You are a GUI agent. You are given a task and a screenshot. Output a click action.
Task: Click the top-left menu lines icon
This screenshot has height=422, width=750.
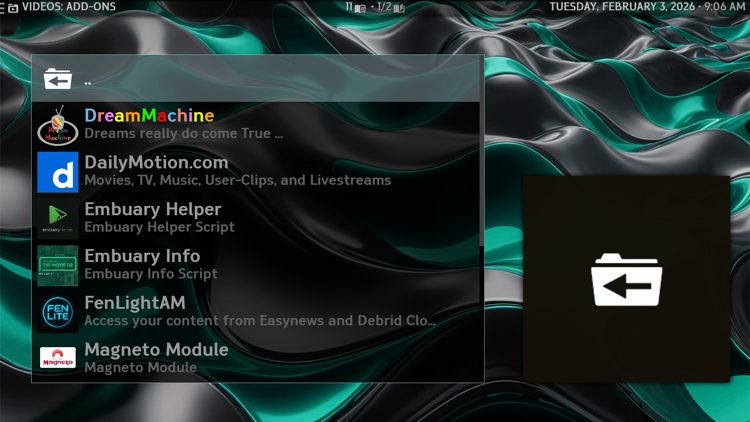point(2,8)
